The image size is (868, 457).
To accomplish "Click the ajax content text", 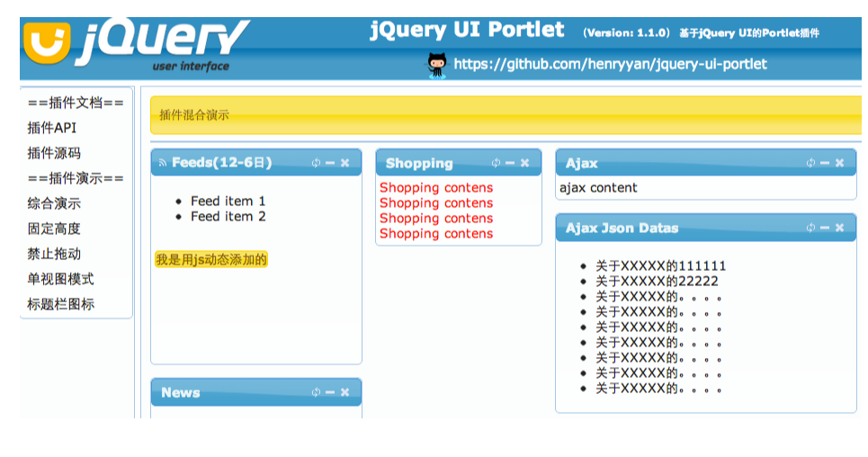I will (598, 188).
